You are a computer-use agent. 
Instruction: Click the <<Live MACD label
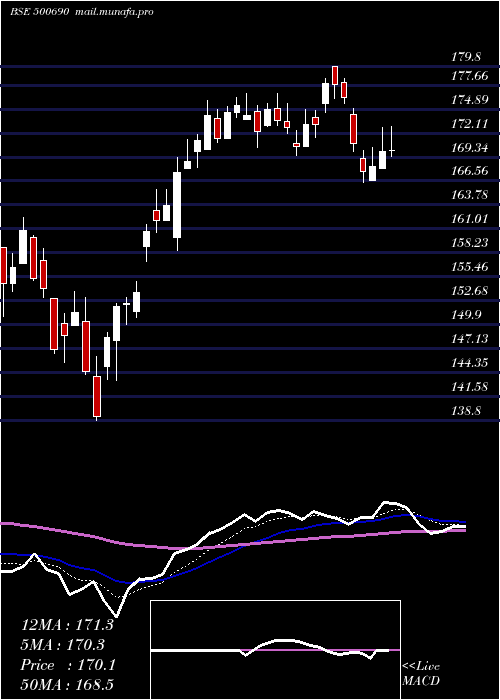click(x=421, y=674)
